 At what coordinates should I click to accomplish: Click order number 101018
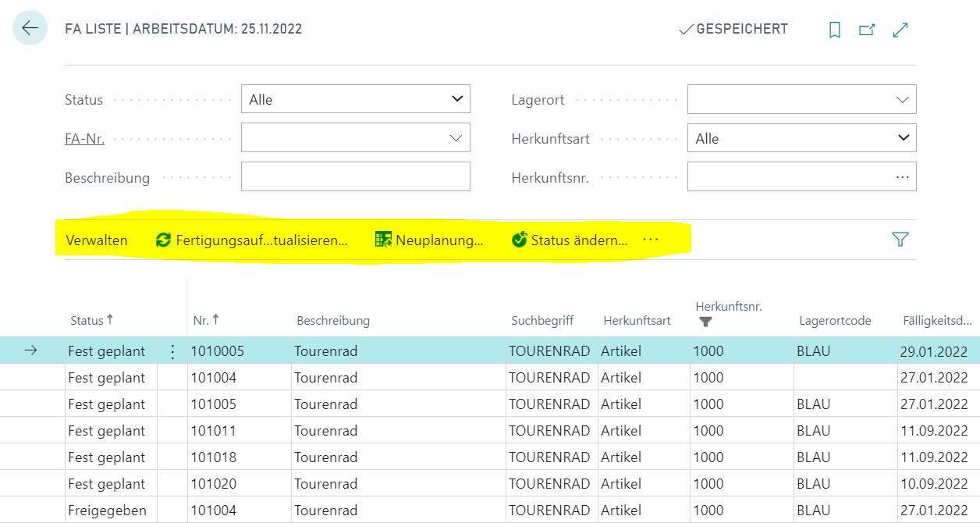(214, 457)
